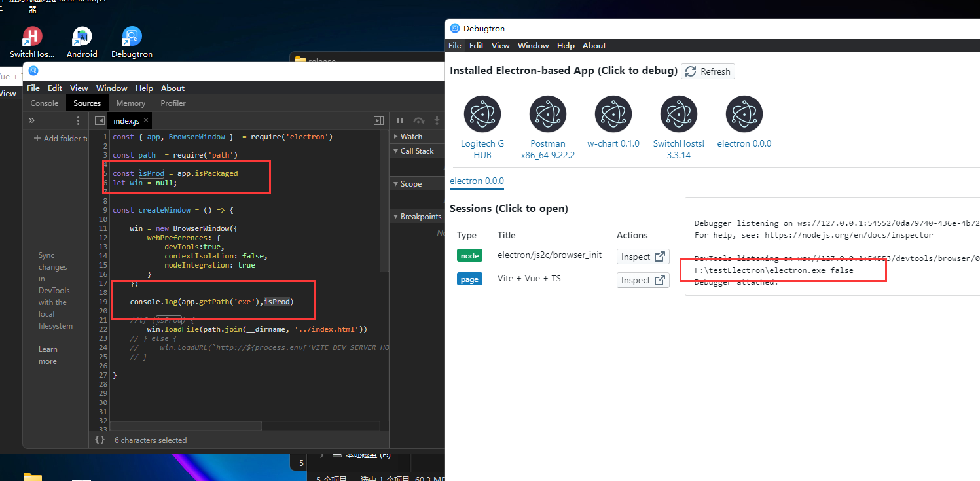Hide the debugger sidebar pane

(x=378, y=120)
